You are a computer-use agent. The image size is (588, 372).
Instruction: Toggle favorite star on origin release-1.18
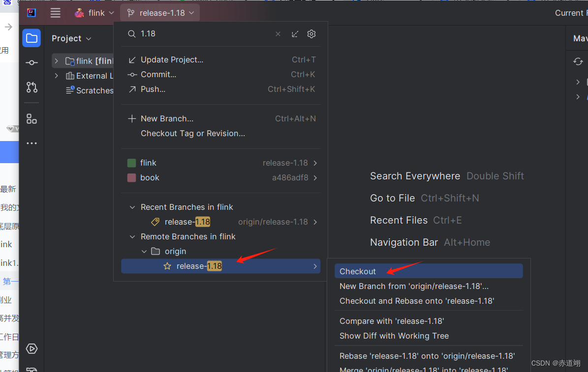(x=167, y=266)
